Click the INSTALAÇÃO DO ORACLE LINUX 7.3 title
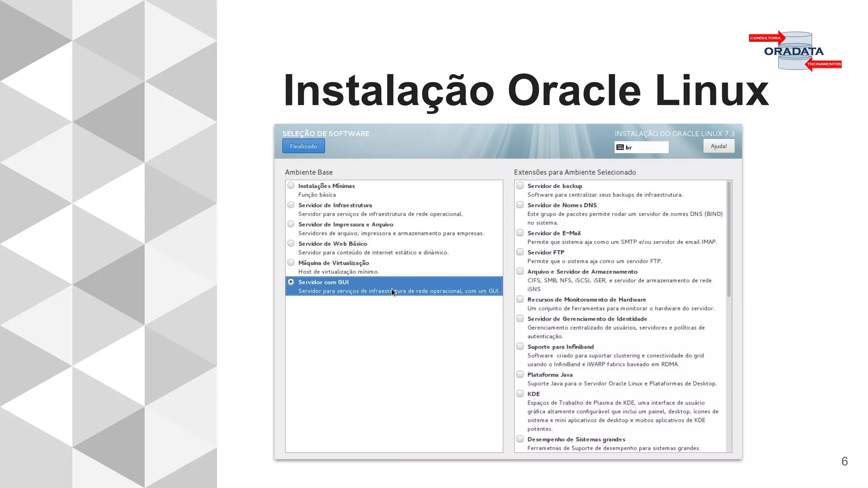The image size is (868, 488). point(675,133)
